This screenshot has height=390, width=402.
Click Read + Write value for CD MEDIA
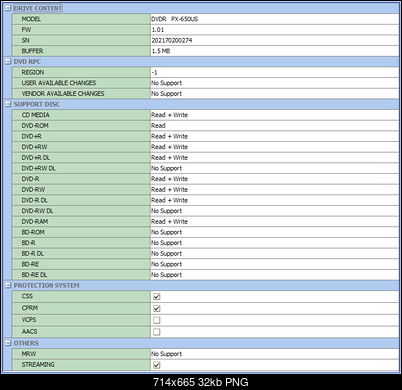pyautogui.click(x=169, y=115)
